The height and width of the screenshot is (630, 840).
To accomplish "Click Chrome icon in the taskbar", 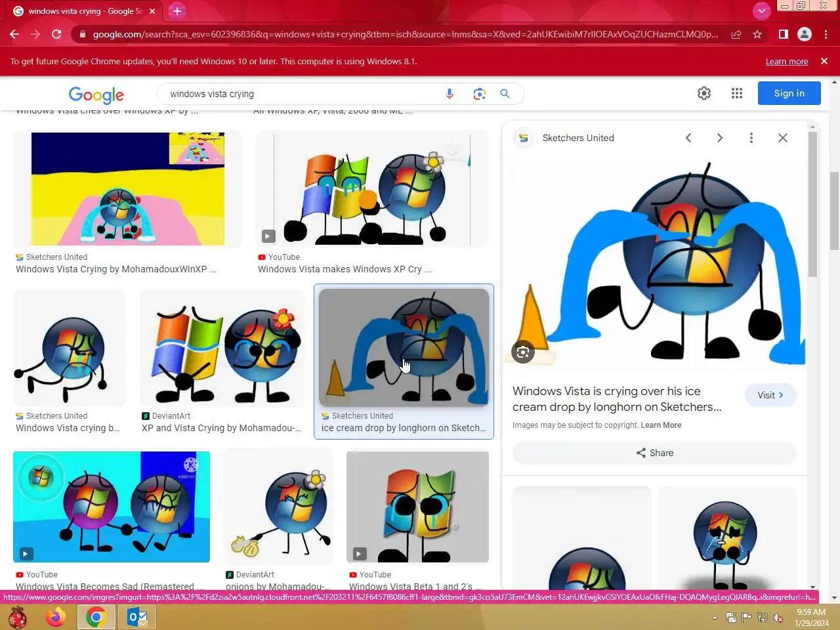I will 96,618.
